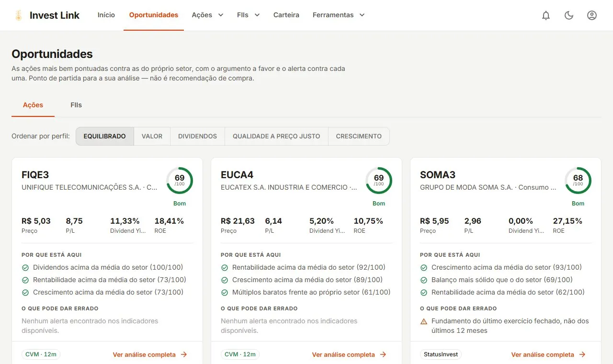Click the warning triangle icon in SOMA3 card
The width and height of the screenshot is (613, 364).
[423, 321]
